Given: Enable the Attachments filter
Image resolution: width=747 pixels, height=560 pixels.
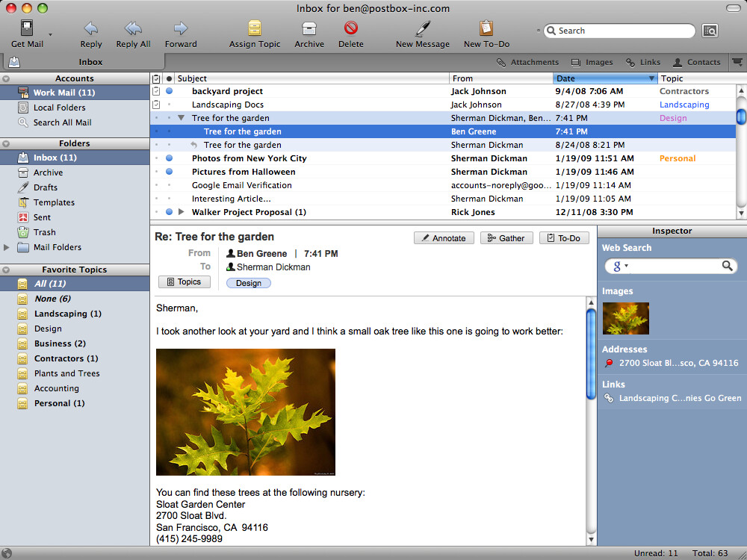Looking at the screenshot, I should (527, 62).
